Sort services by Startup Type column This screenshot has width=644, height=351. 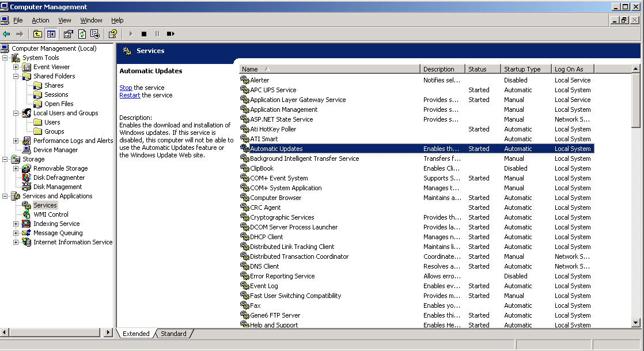click(x=525, y=69)
